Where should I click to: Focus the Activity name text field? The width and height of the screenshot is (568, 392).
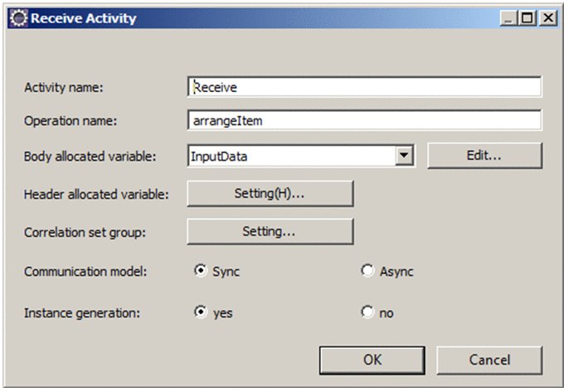365,86
